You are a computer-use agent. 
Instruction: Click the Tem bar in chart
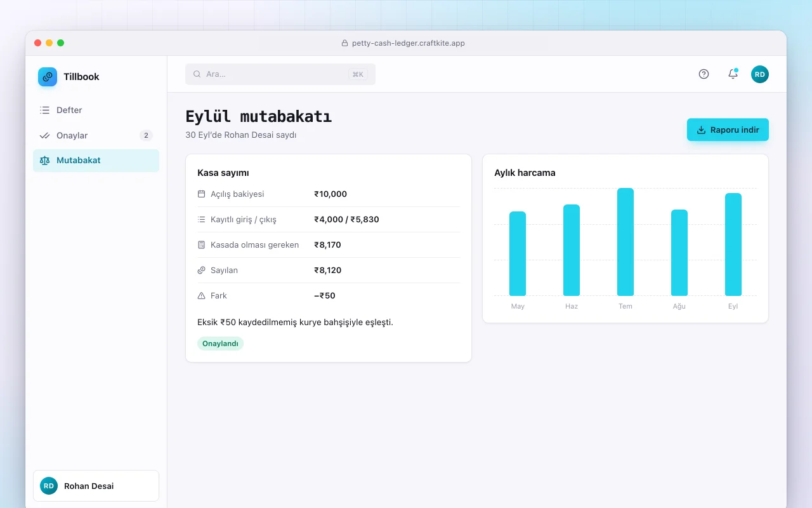tap(625, 242)
